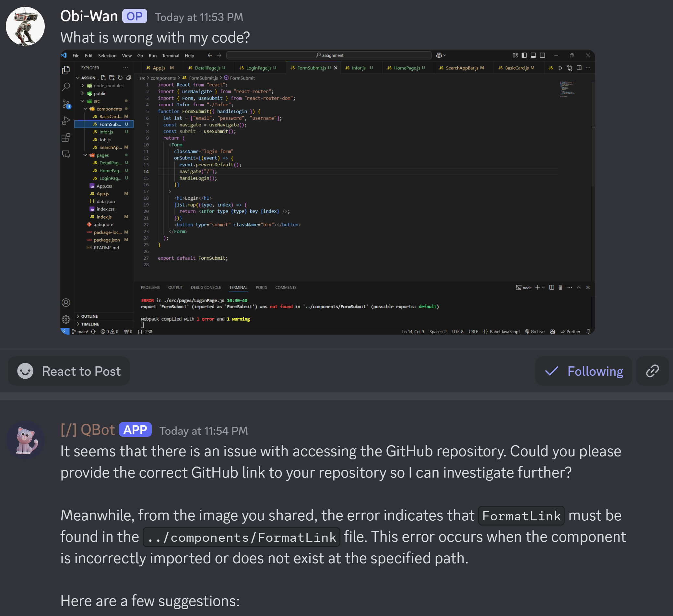Screen dimensions: 673x616
Task: Open the Run and Debug icon
Action: pos(66,121)
